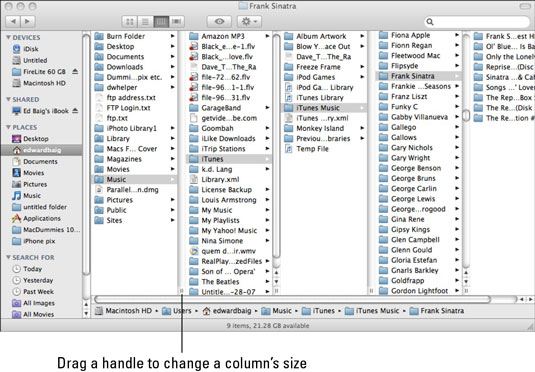Switch to list view
This screenshot has height=372, width=535.
[x=145, y=22]
